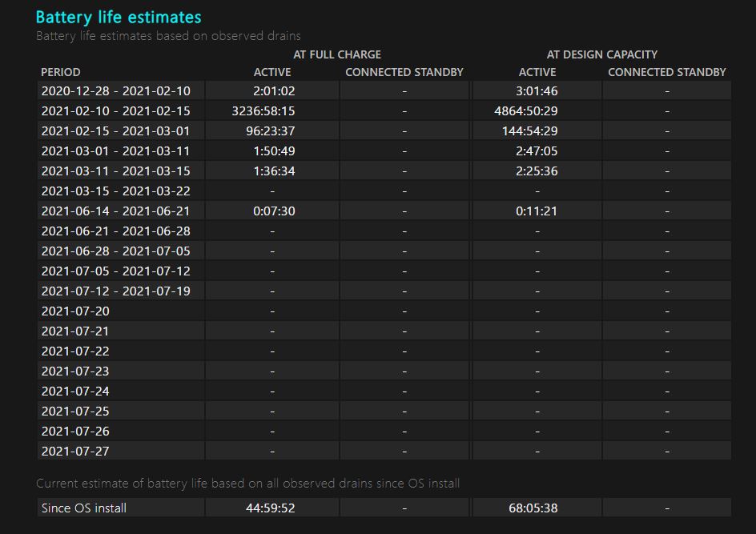The width and height of the screenshot is (756, 534).
Task: Select the 68:05:38 since-install estimate
Action: tap(533, 508)
